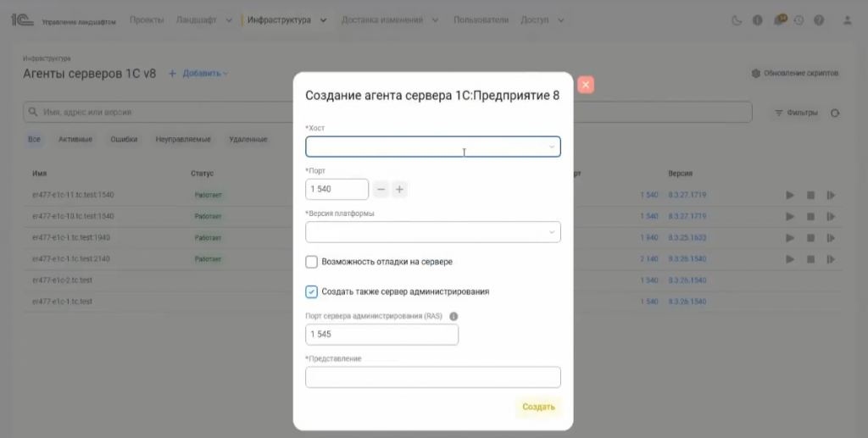868x438 pixels.
Task: Select the Неуправляемые filter tab
Action: tap(183, 139)
